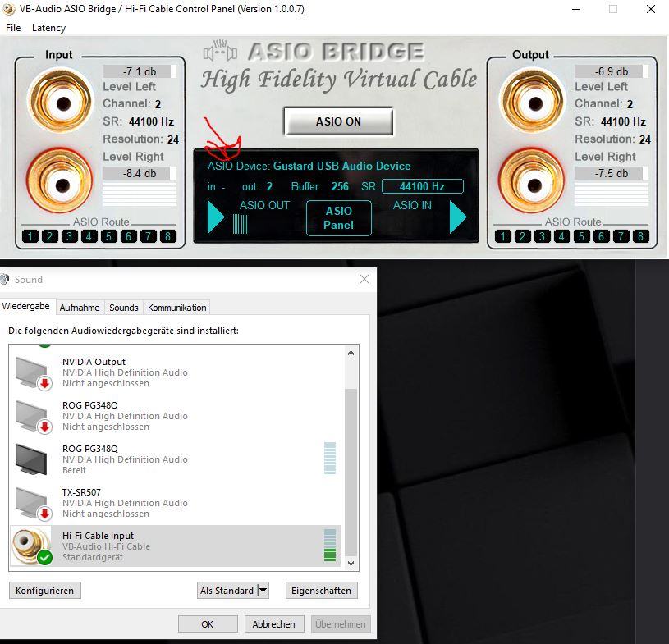Toggle Input ASIO Route channel 8
The image size is (669, 644).
pyautogui.click(x=168, y=236)
